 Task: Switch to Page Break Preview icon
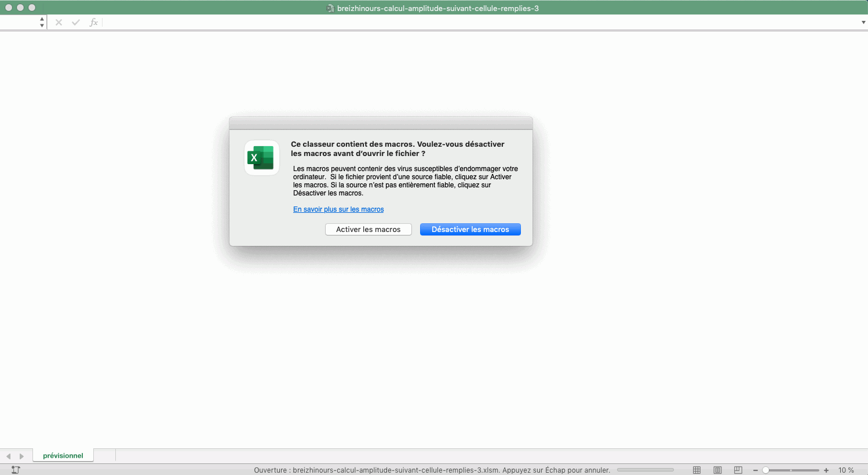[x=738, y=470]
